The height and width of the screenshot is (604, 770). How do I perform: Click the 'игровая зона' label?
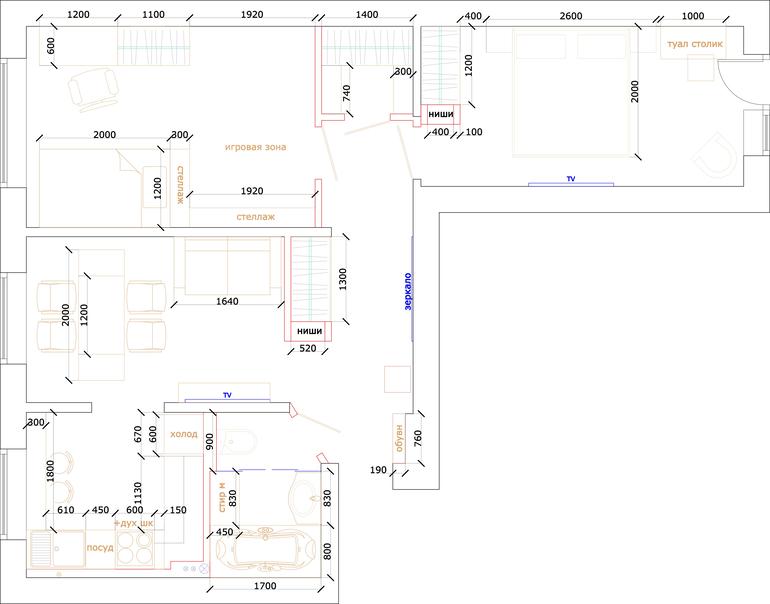pos(255,147)
